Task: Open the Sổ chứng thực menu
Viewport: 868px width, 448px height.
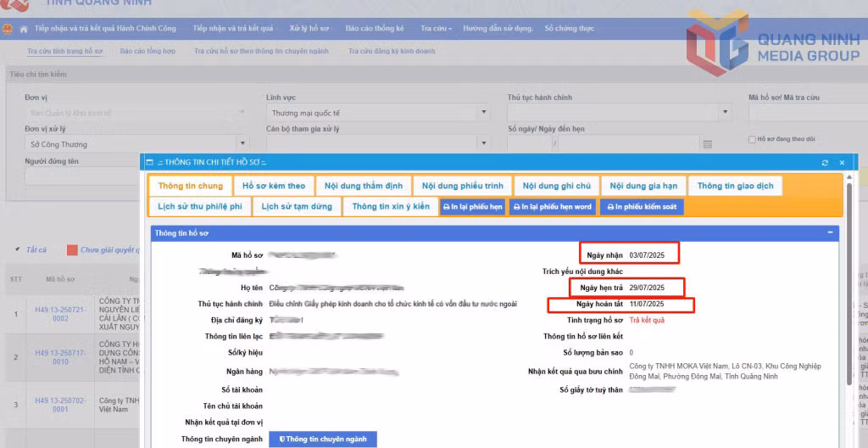Action: point(570,28)
